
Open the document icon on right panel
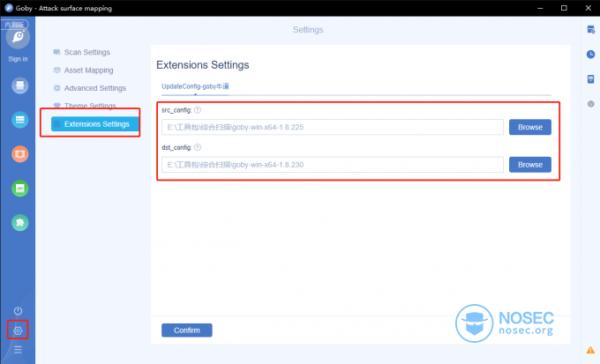coord(591,79)
